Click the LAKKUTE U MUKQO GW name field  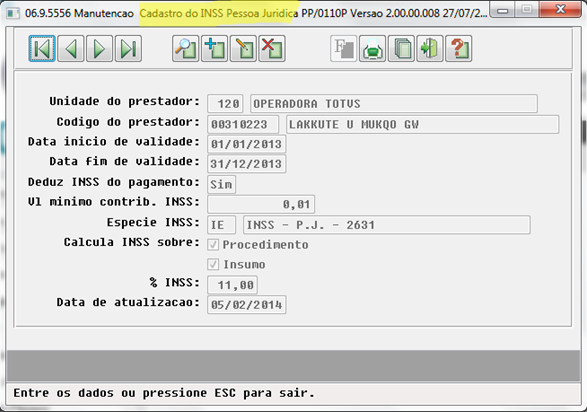(423, 124)
